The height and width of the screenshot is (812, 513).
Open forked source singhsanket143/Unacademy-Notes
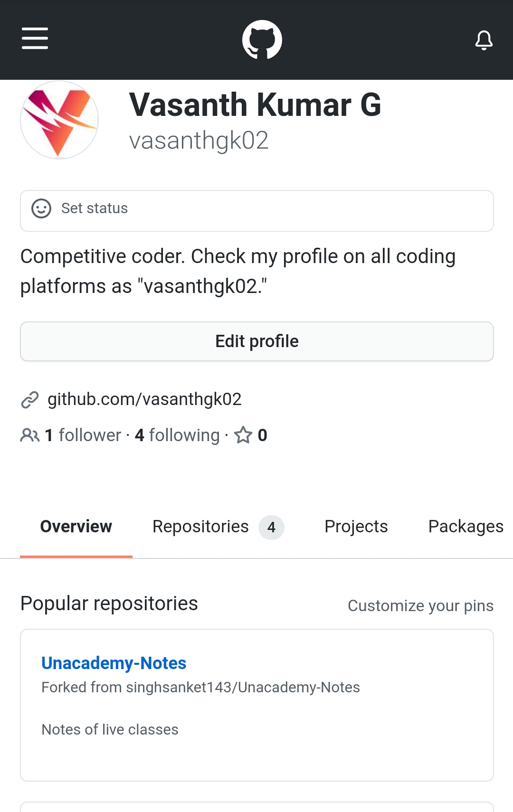pos(242,687)
